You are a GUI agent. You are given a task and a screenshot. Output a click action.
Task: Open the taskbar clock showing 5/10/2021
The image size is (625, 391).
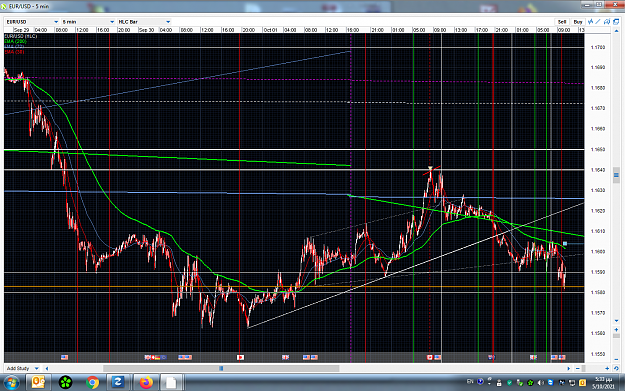pos(603,383)
